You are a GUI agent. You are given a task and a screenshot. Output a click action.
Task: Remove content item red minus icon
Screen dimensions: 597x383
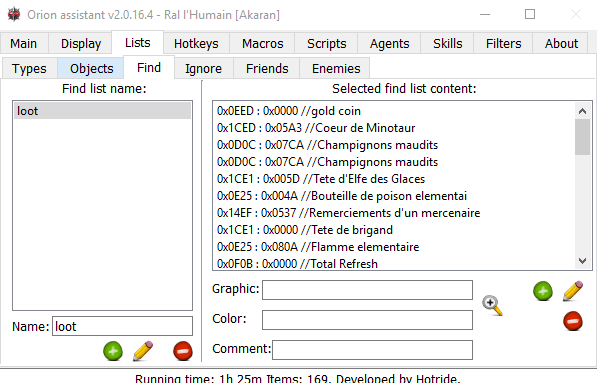click(x=573, y=321)
